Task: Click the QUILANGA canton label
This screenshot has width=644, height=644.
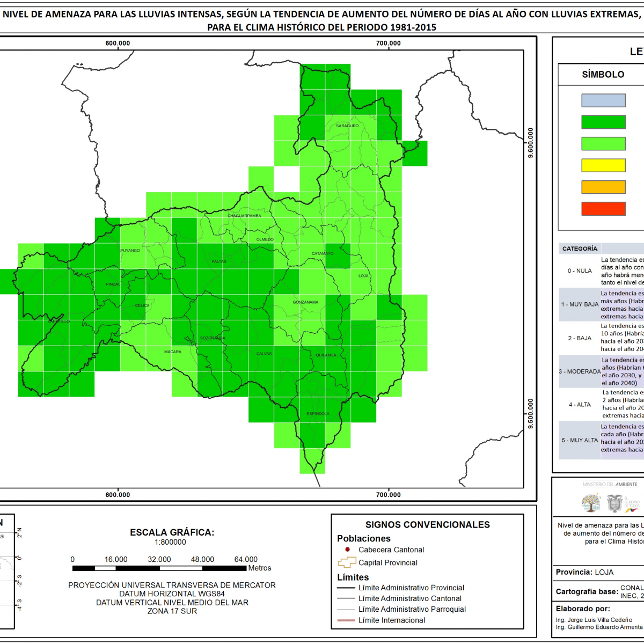Action: tap(326, 355)
